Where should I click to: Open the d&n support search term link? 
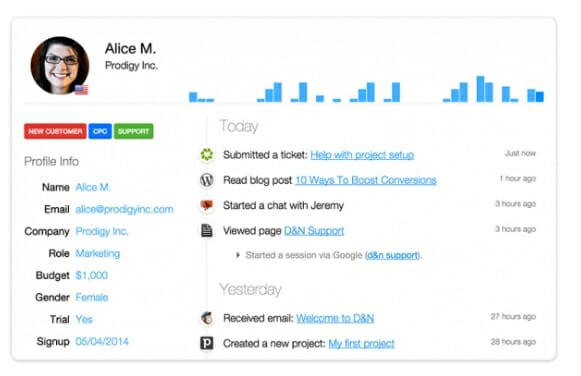point(392,255)
